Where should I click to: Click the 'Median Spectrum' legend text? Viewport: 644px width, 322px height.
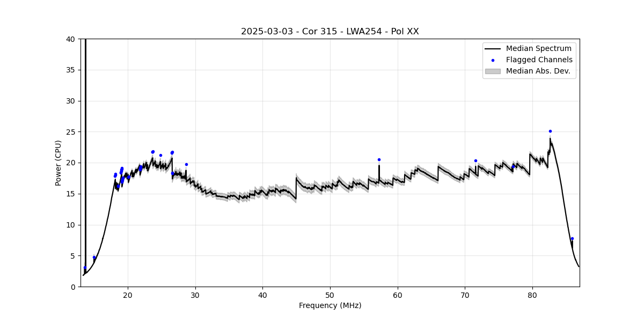coord(538,49)
